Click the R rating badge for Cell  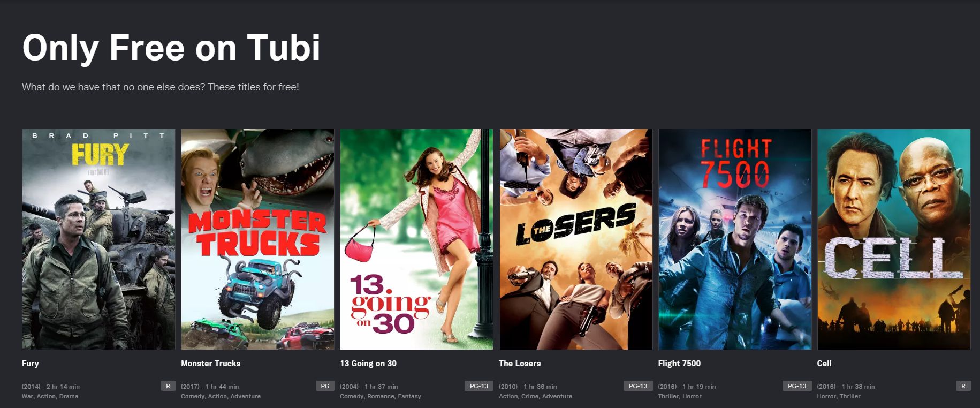963,386
